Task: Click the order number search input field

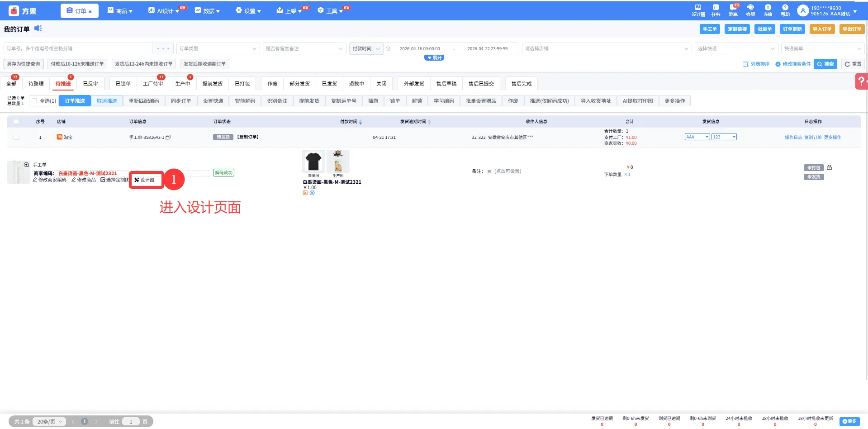Action: pos(78,48)
